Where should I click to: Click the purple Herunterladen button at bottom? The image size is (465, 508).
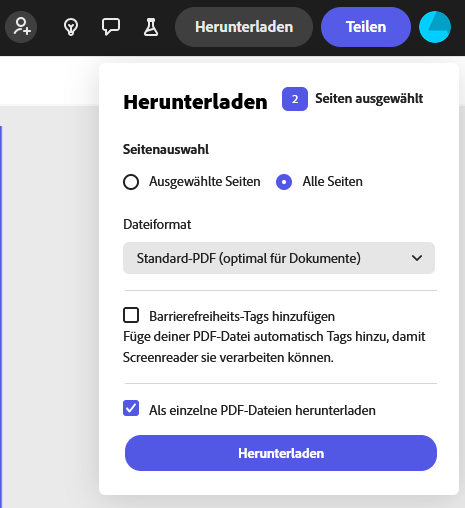(281, 453)
